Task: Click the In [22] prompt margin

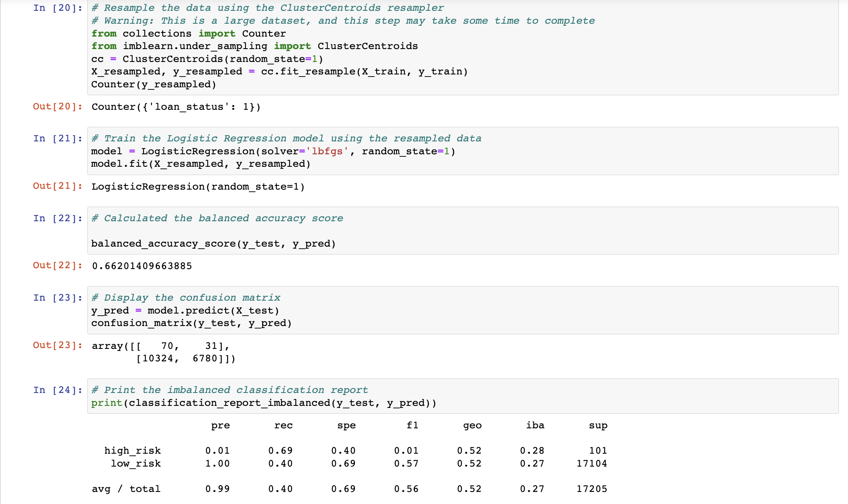Action: point(57,218)
